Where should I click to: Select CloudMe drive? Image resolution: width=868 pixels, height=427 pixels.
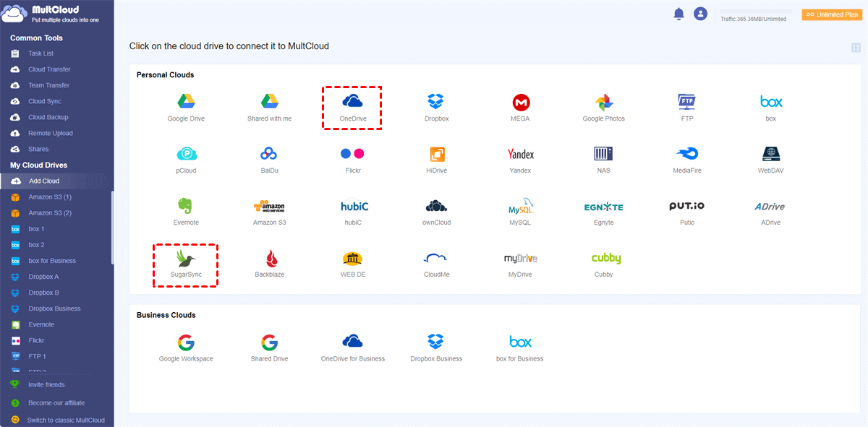[436, 264]
